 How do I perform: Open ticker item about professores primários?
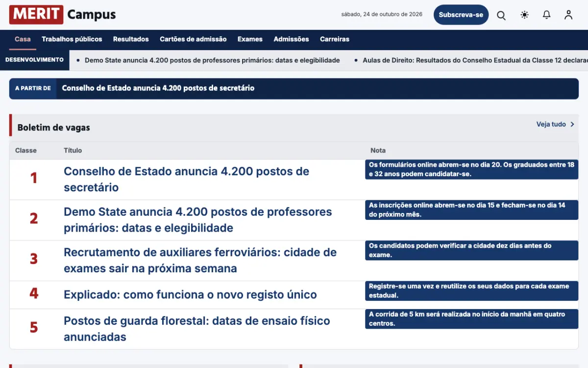(x=212, y=60)
